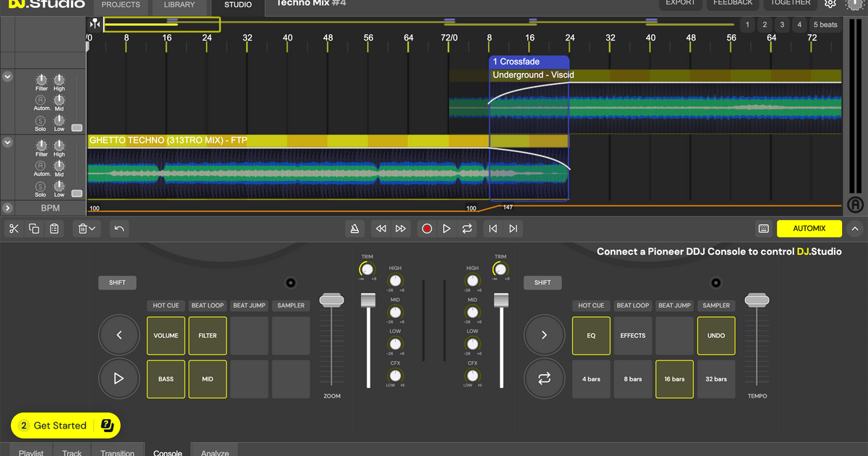Click the loop/repeat transport icon
Screen dimensions: 868x456
467,228
